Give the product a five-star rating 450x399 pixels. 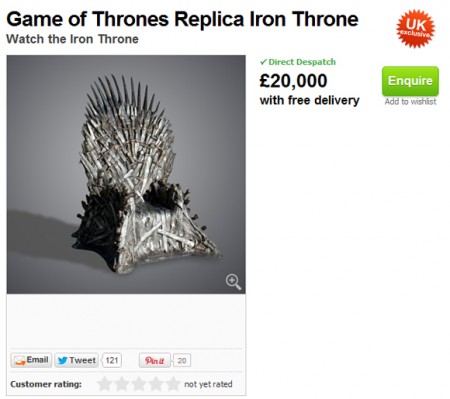(173, 384)
